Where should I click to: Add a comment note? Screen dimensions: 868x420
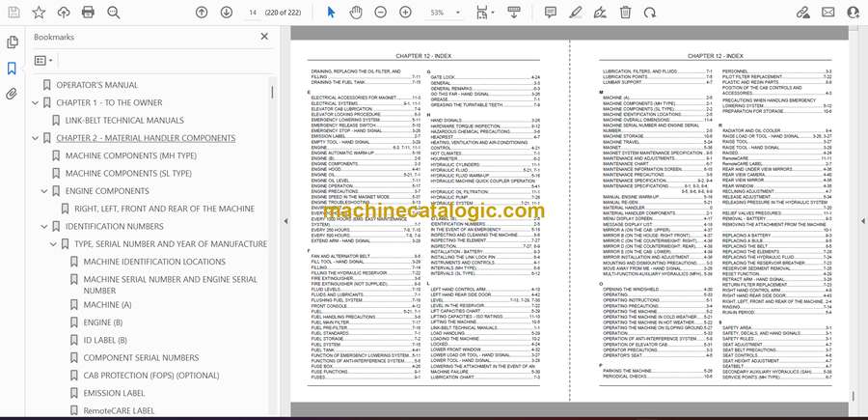(x=551, y=13)
